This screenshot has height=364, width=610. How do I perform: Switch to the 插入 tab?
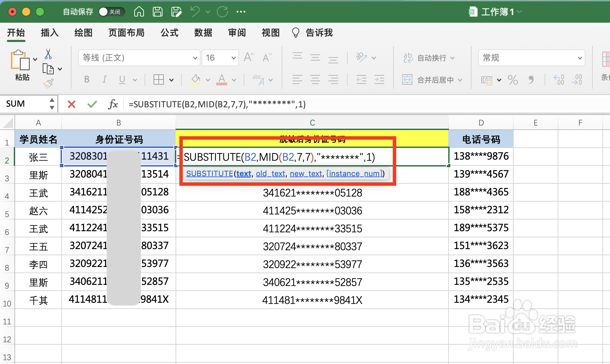click(x=50, y=33)
